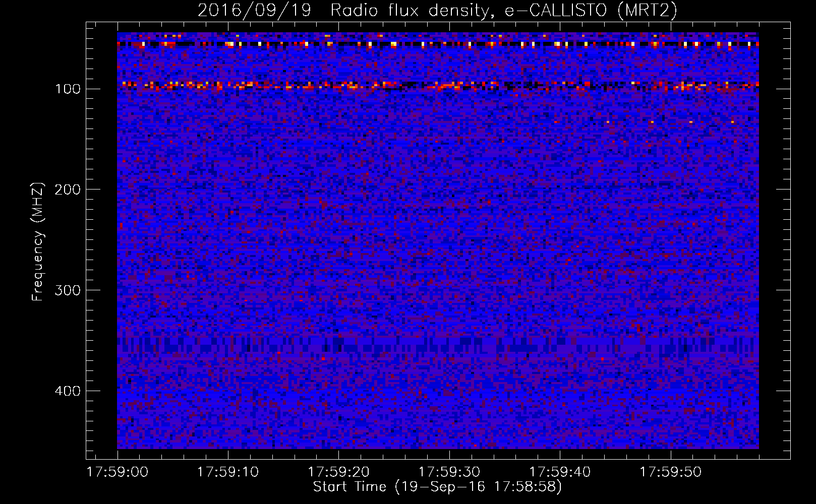Click the 17:59:00 time tick label

[x=118, y=472]
